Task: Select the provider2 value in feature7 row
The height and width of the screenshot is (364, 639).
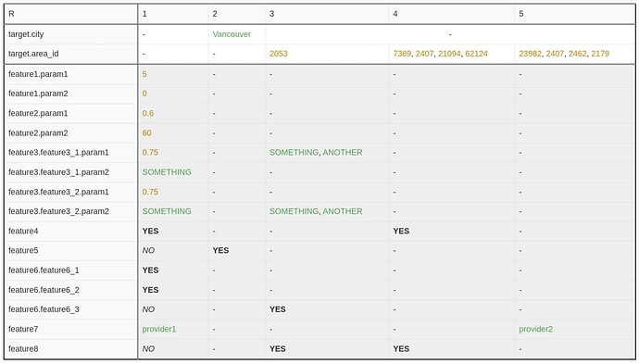Action: click(535, 329)
